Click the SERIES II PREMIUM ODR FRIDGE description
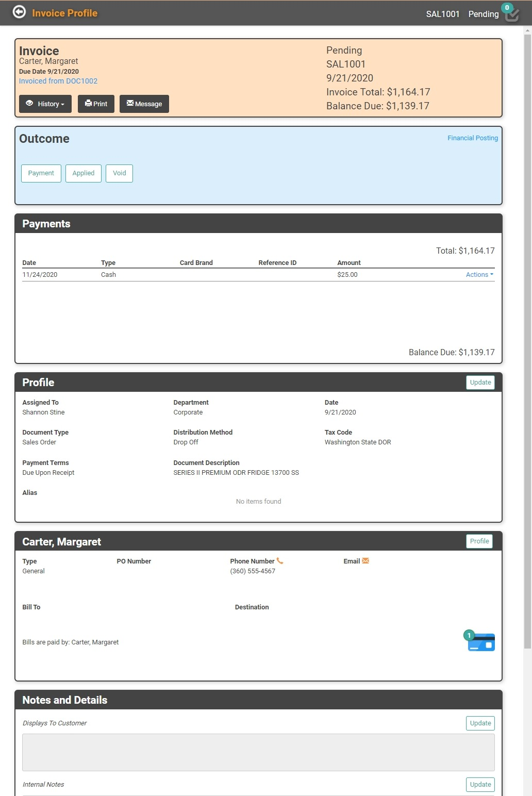 click(x=236, y=473)
